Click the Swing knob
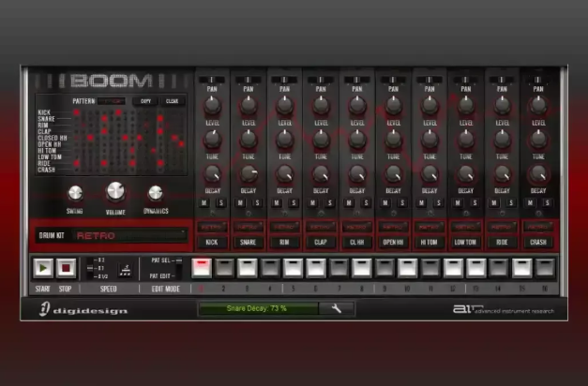The image size is (588, 386). (x=75, y=193)
